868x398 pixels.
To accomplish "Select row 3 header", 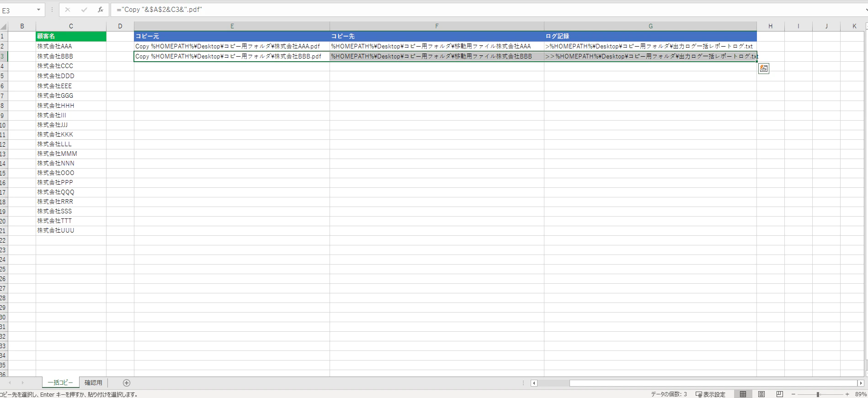I will pos(4,56).
